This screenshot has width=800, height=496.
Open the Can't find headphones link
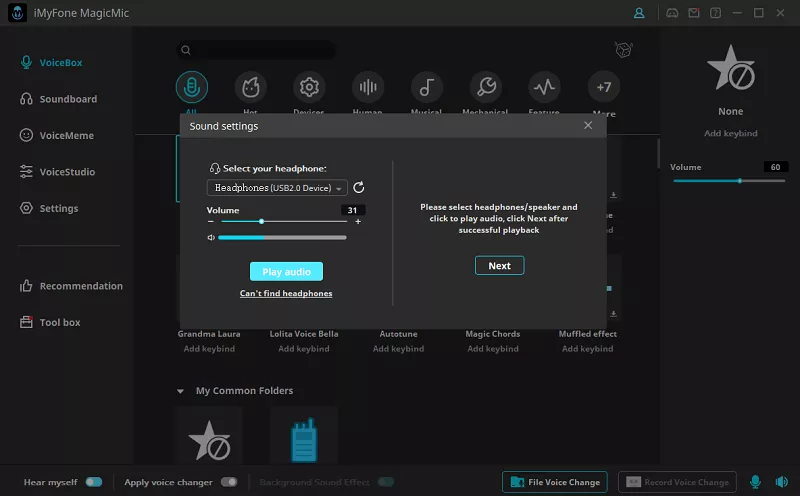pyautogui.click(x=286, y=293)
